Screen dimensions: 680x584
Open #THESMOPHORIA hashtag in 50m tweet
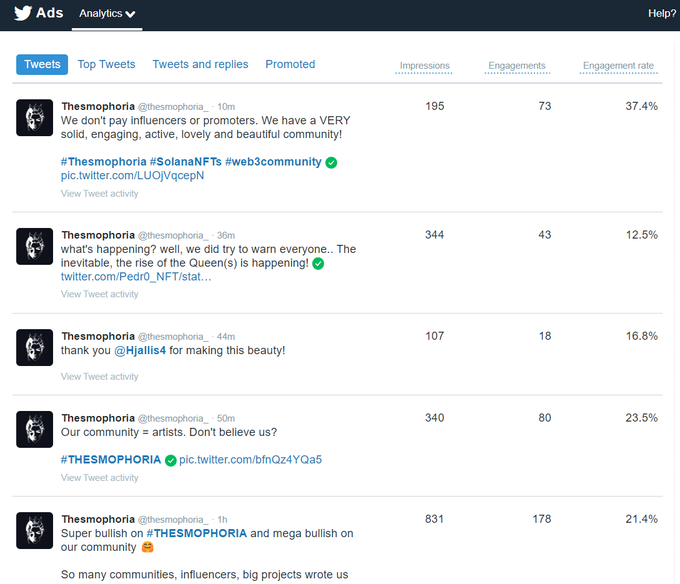[111, 460]
